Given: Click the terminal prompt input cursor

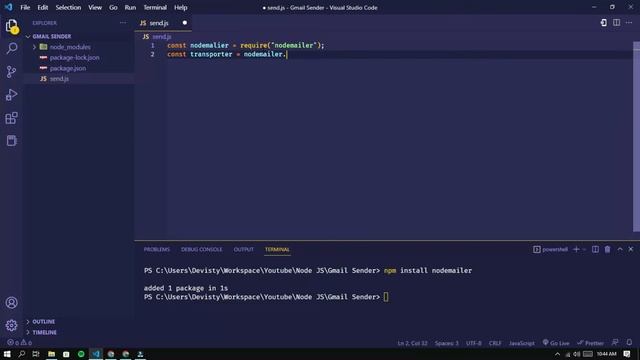Looking at the screenshot, I should (x=386, y=297).
